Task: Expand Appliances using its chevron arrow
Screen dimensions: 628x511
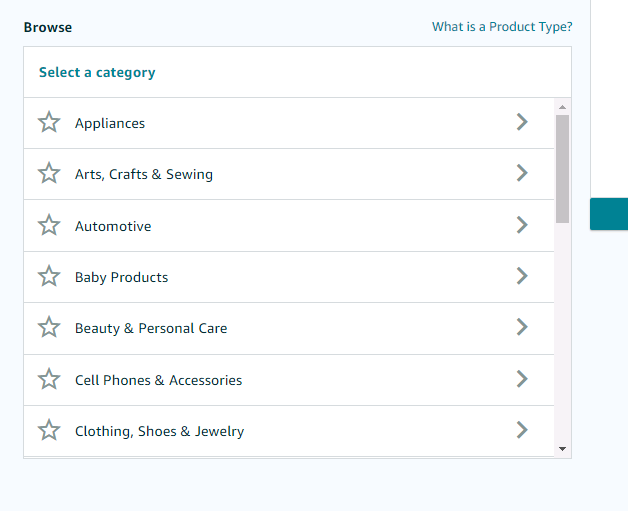Action: 521,122
